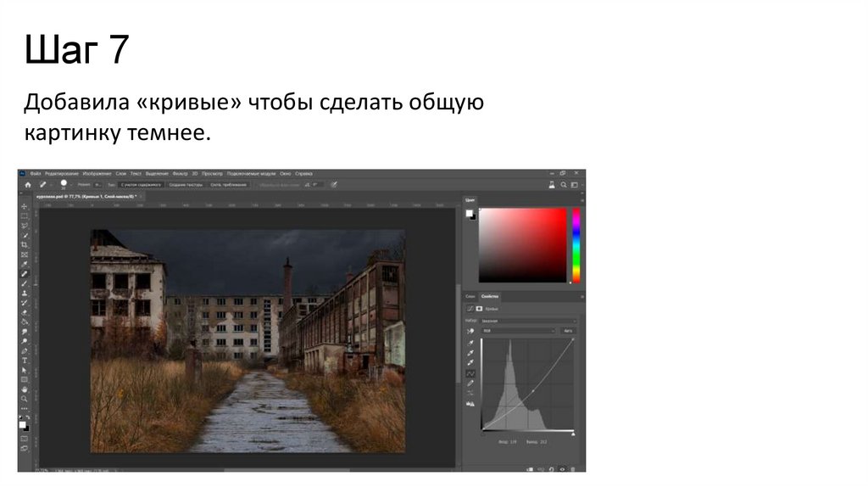Select the Paint Bucket tool
Viewport: 868px width, 487px height.
(24, 322)
